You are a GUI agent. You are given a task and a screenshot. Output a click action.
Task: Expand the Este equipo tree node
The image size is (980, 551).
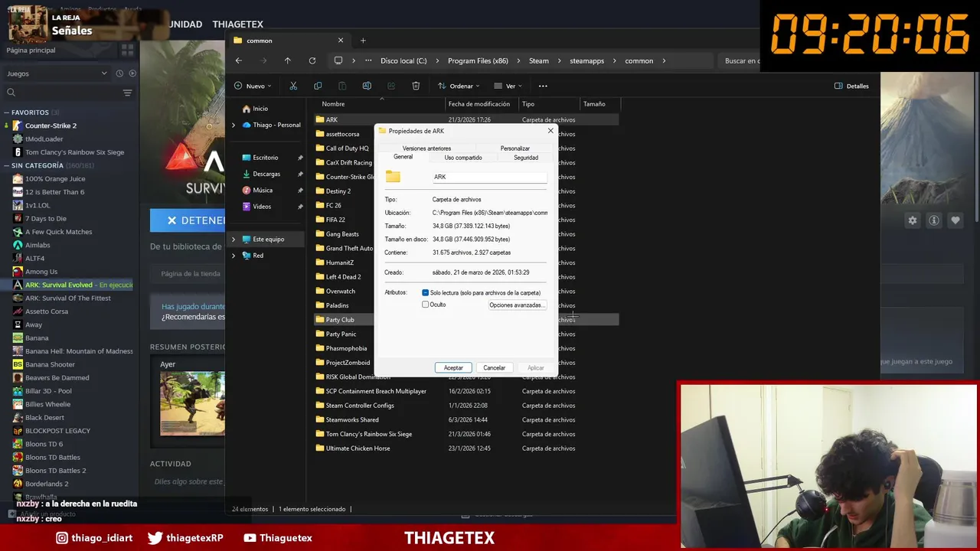tap(234, 239)
